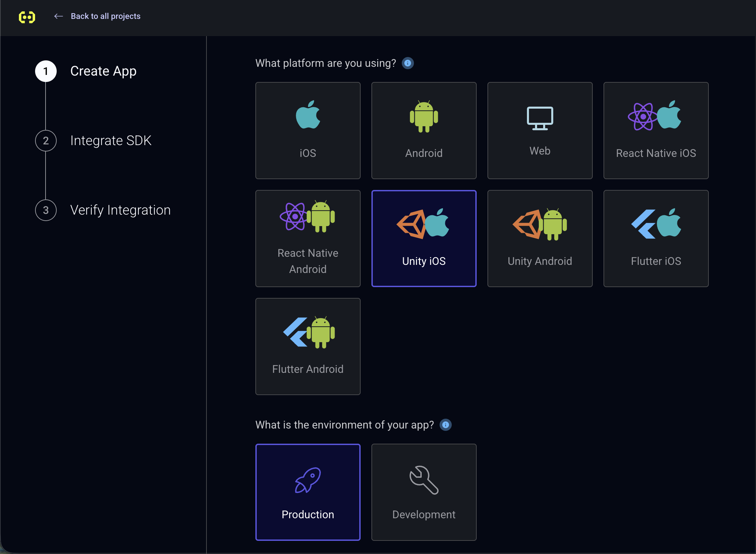Choose the Android platform card
Screen dimensions: 756x554
point(424,131)
